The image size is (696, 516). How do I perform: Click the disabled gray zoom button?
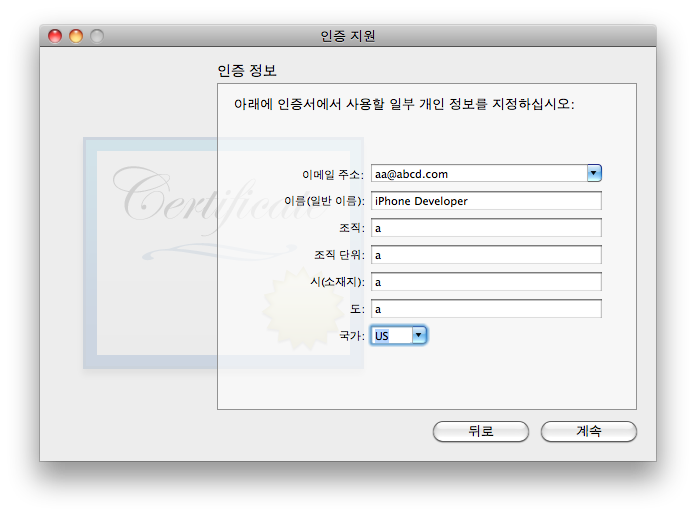click(x=97, y=36)
